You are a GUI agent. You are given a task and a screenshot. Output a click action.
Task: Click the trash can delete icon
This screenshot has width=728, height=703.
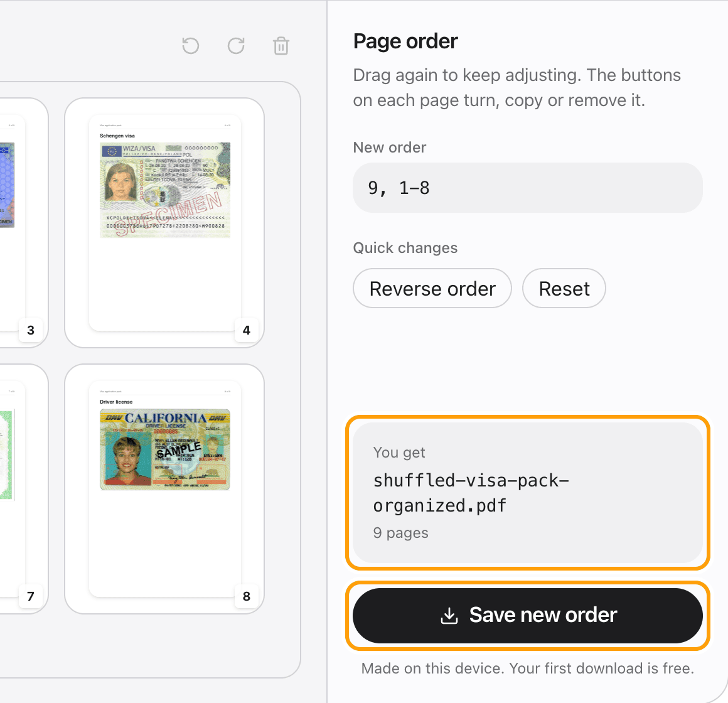pyautogui.click(x=281, y=45)
